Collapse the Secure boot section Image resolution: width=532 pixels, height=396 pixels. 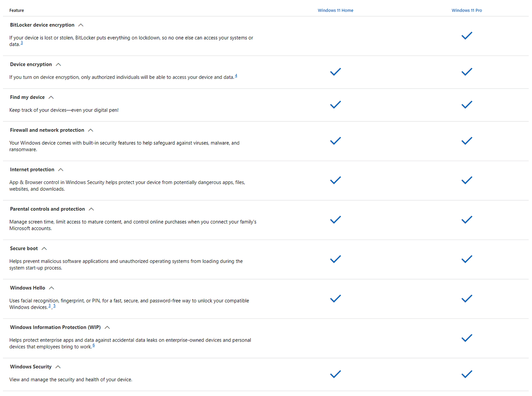coord(44,248)
